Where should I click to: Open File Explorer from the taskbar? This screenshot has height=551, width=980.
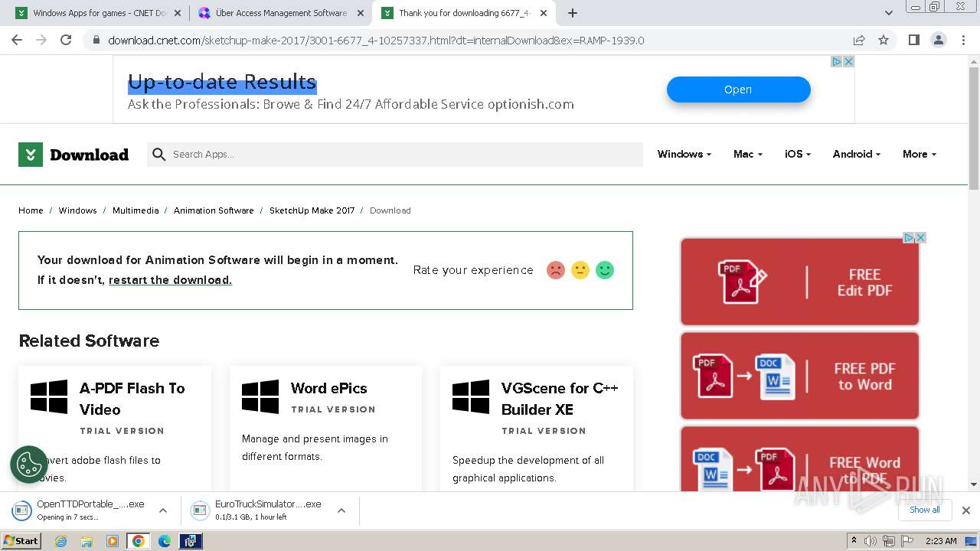pyautogui.click(x=87, y=541)
